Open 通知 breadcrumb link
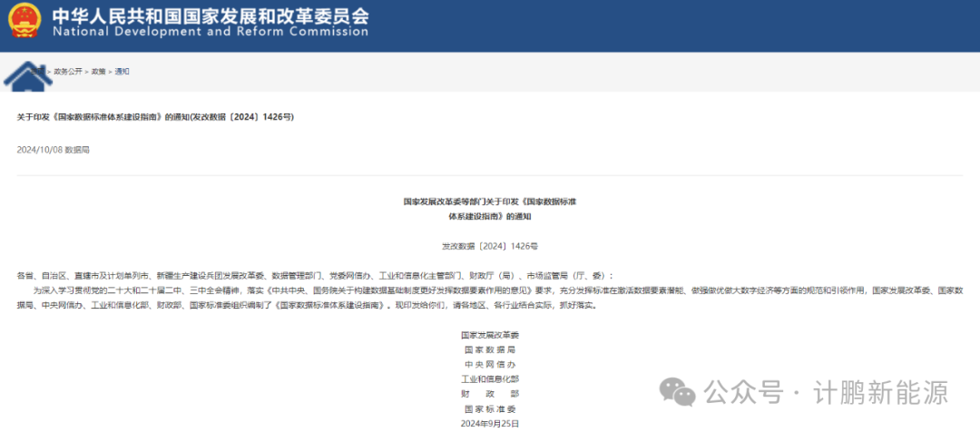This screenshot has width=980, height=432. [x=122, y=72]
